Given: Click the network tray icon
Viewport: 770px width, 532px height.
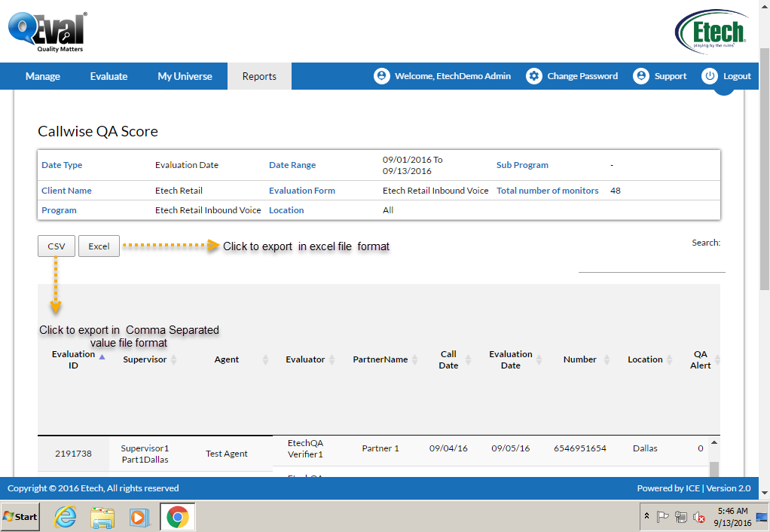Looking at the screenshot, I should 680,517.
